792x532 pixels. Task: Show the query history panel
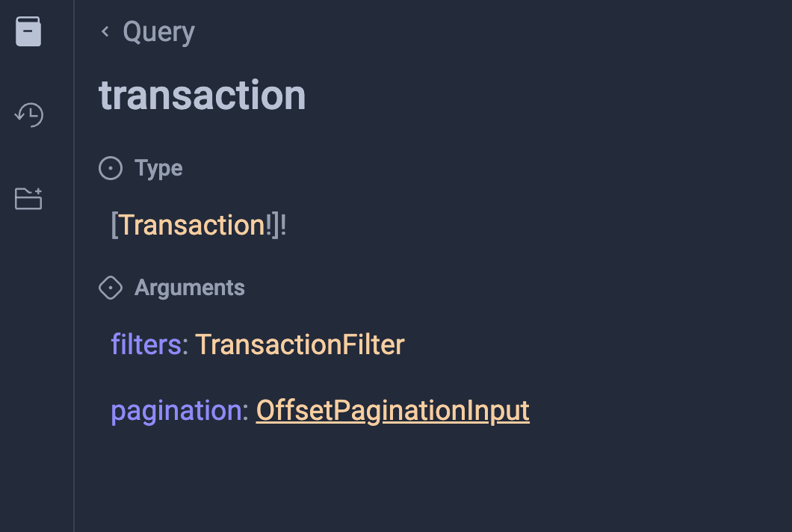tap(29, 115)
